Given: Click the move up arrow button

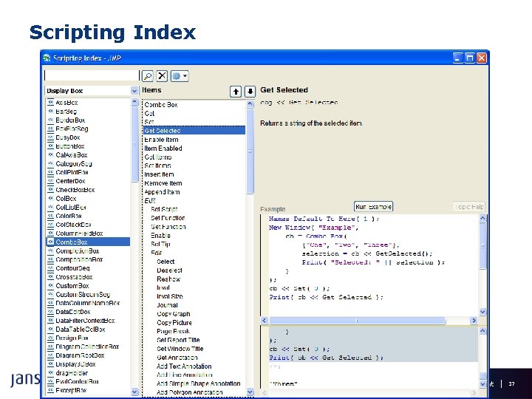Looking at the screenshot, I should [x=236, y=92].
